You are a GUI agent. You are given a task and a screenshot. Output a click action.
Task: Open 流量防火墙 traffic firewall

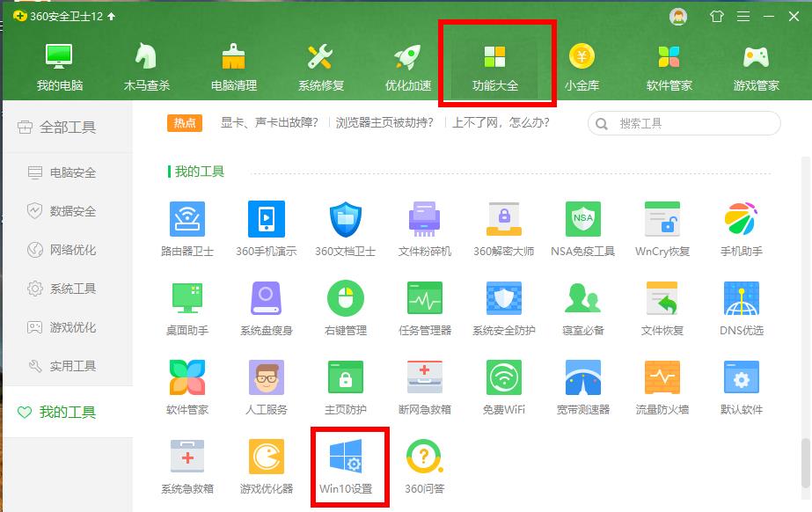pyautogui.click(x=662, y=387)
